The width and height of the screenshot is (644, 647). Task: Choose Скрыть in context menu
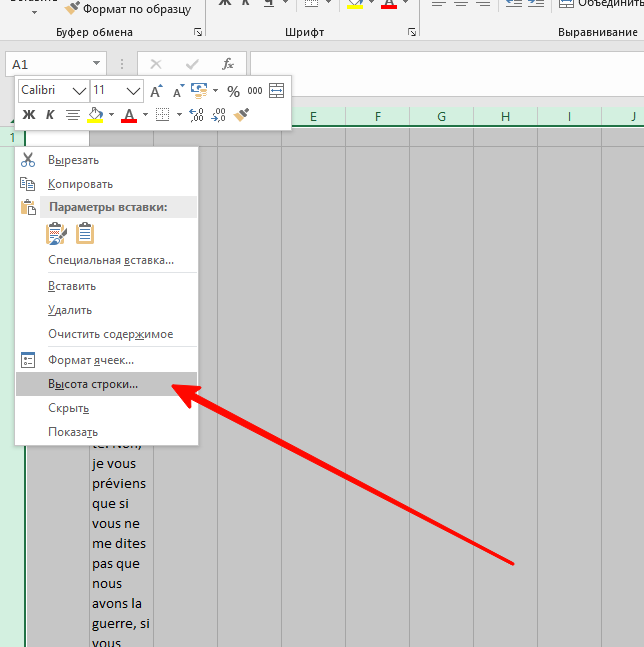click(x=106, y=408)
